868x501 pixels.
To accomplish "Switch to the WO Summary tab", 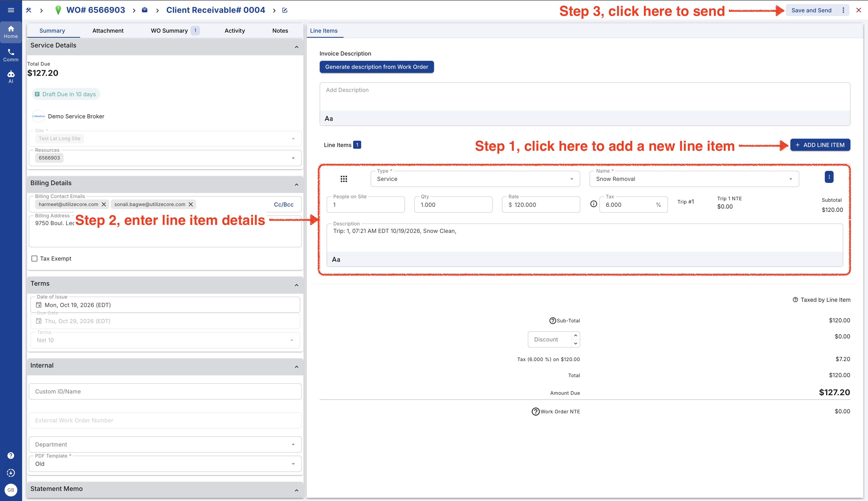I will (175, 31).
